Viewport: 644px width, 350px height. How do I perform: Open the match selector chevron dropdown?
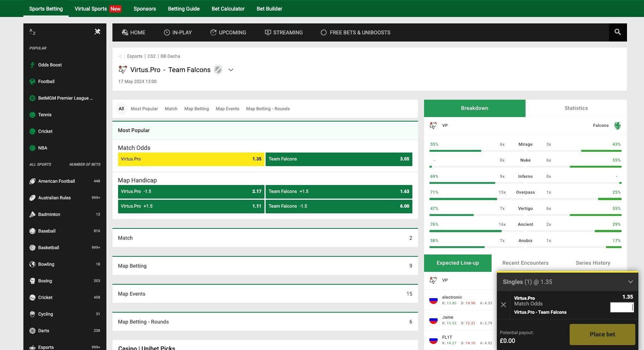(x=231, y=70)
